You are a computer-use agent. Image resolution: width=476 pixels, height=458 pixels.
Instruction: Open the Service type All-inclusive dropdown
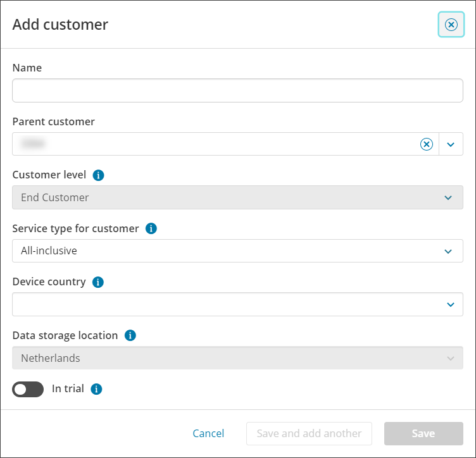pyautogui.click(x=237, y=251)
